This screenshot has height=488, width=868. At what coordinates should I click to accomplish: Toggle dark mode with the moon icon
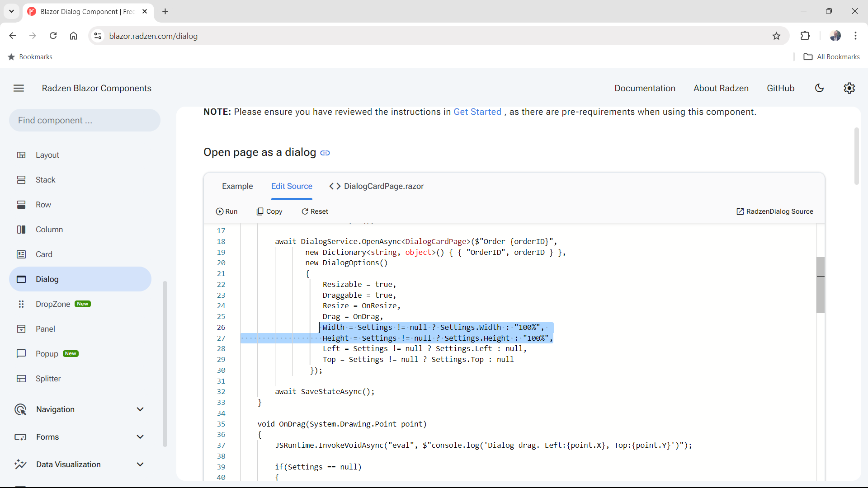coord(819,88)
